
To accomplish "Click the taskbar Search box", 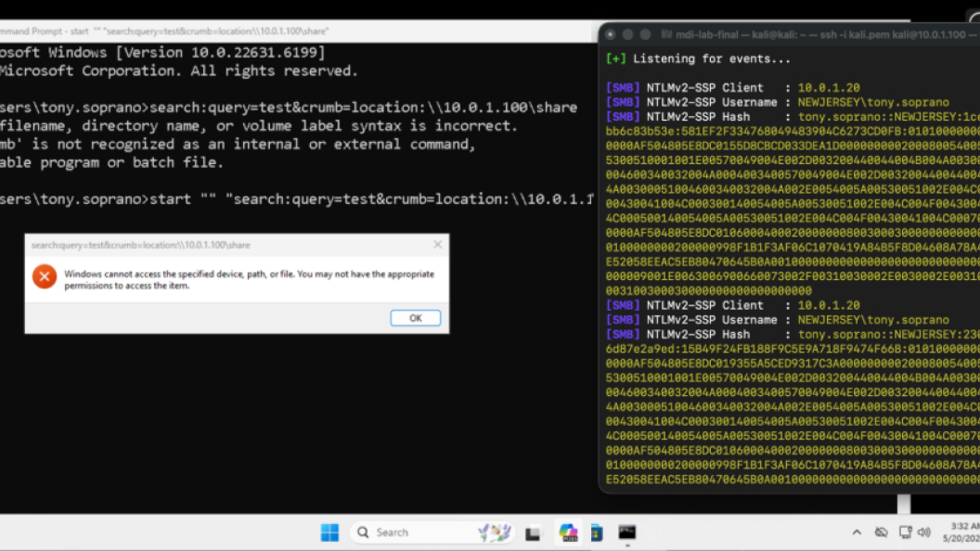I will [432, 532].
